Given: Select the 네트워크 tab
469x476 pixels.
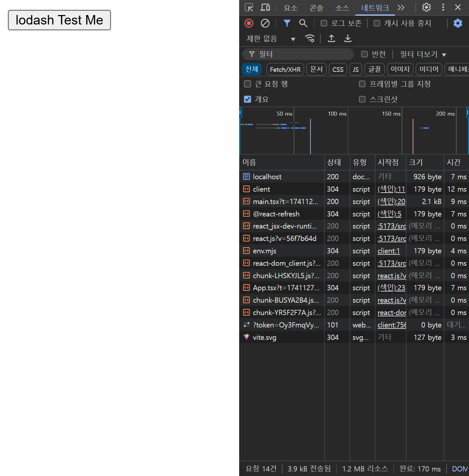Looking at the screenshot, I should tap(375, 8).
